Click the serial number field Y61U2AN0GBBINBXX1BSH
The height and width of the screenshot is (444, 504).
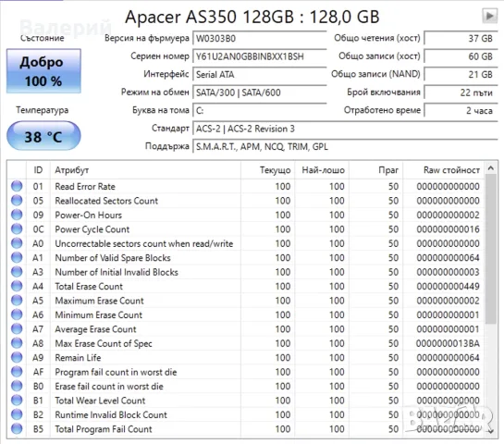(260, 56)
